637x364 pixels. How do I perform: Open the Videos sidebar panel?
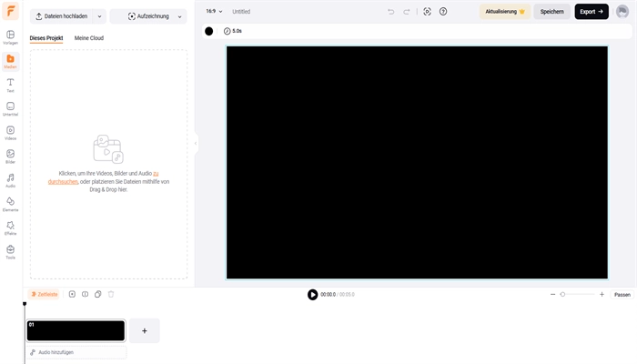11,133
